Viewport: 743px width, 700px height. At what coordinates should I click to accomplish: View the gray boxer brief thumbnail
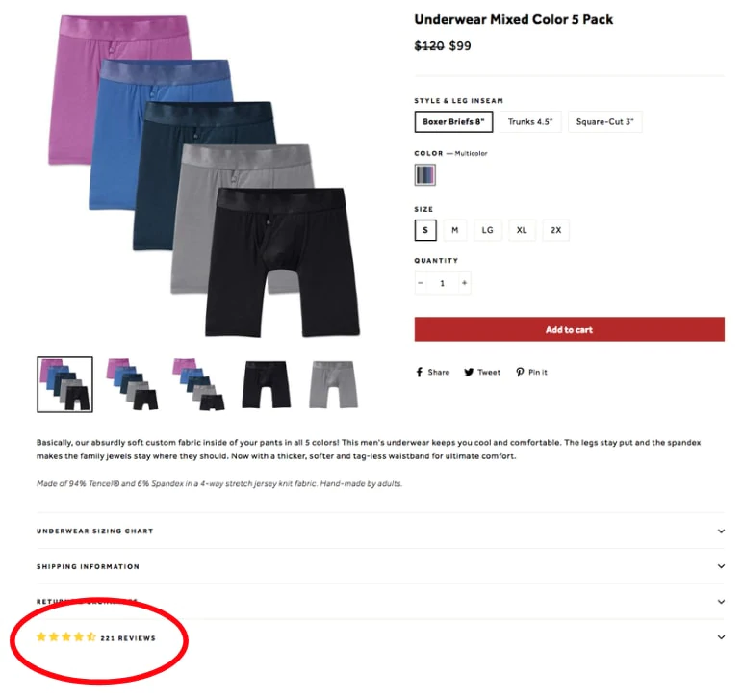(333, 384)
